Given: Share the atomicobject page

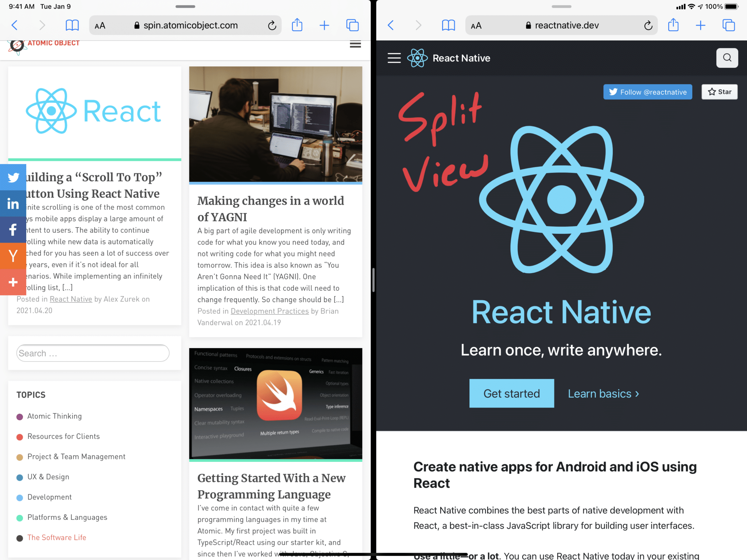Looking at the screenshot, I should pyautogui.click(x=297, y=25).
